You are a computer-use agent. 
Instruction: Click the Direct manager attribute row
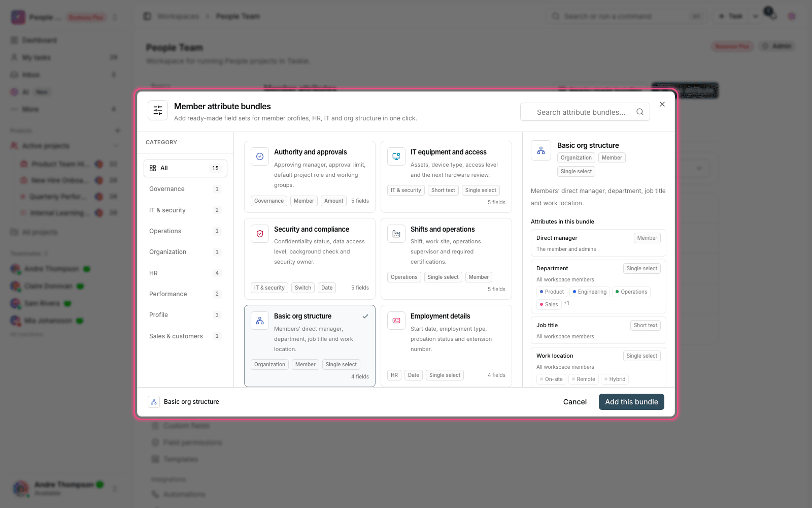[598, 243]
